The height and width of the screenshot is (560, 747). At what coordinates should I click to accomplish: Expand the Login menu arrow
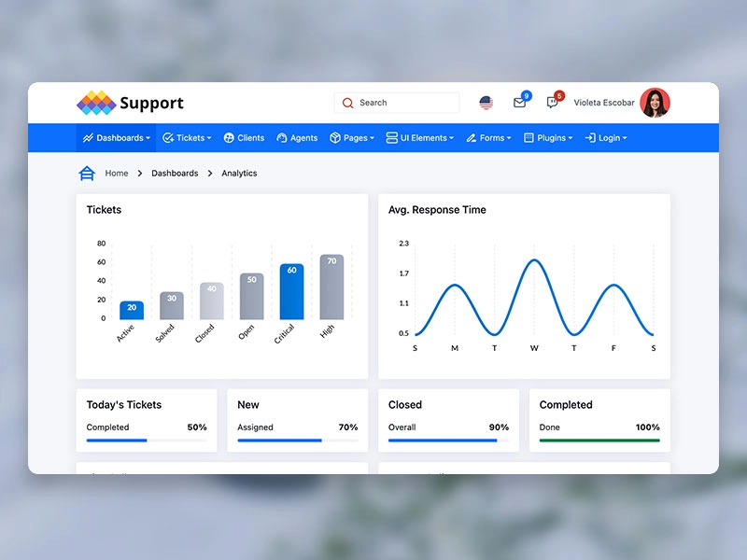pos(625,138)
